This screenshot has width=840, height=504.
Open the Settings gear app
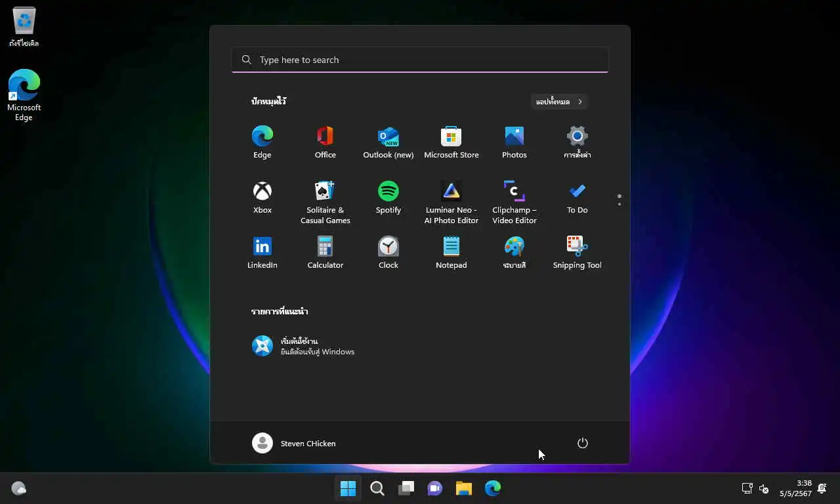pos(577,142)
